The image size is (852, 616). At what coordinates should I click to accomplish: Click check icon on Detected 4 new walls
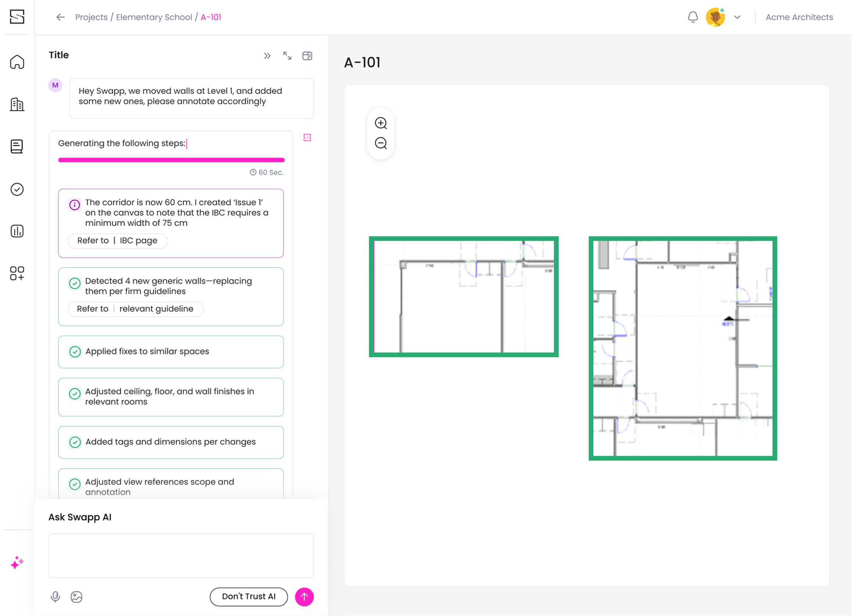(75, 283)
